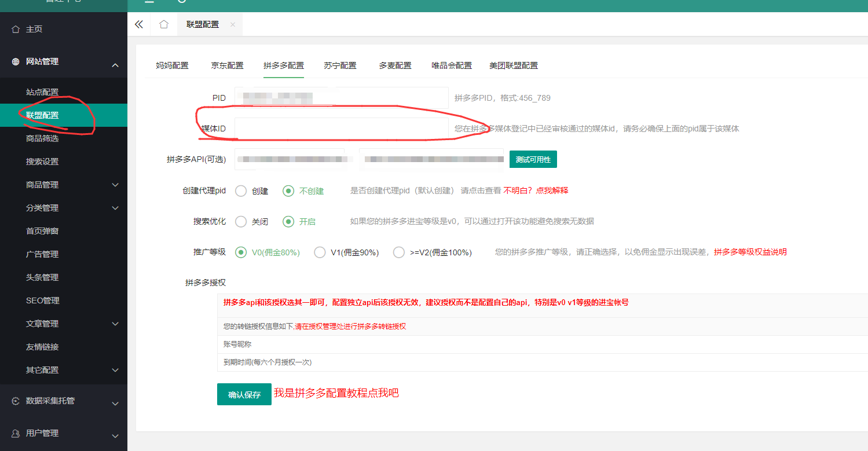Switch to 唯品会配置 tab

452,65
